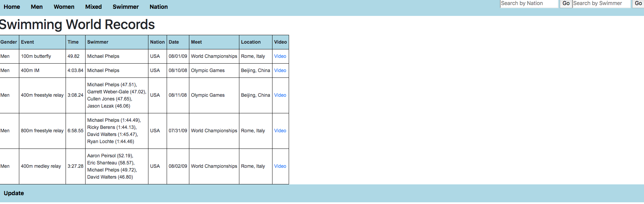The width and height of the screenshot is (644, 204).
Task: Select the Mixed nav item
Action: tap(93, 7)
